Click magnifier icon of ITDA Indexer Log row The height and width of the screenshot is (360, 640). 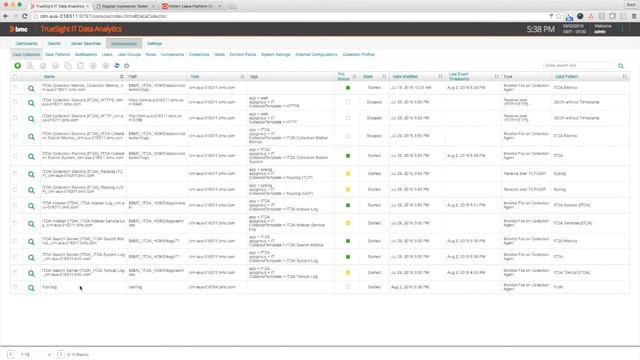[x=31, y=206]
